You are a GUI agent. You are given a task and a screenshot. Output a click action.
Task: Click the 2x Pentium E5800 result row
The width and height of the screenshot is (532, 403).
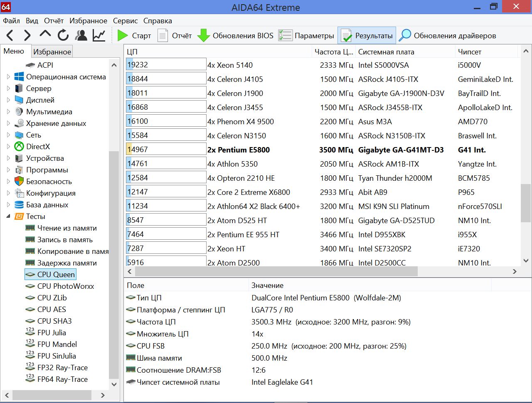[322, 150]
